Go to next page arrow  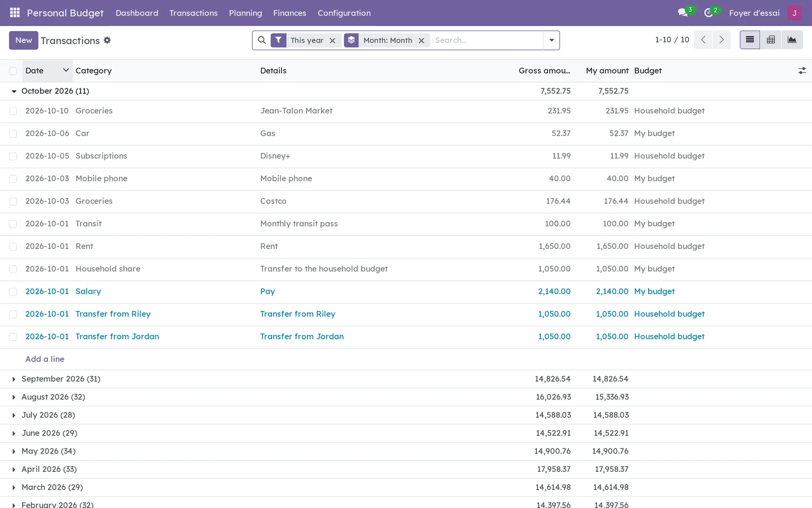721,40
